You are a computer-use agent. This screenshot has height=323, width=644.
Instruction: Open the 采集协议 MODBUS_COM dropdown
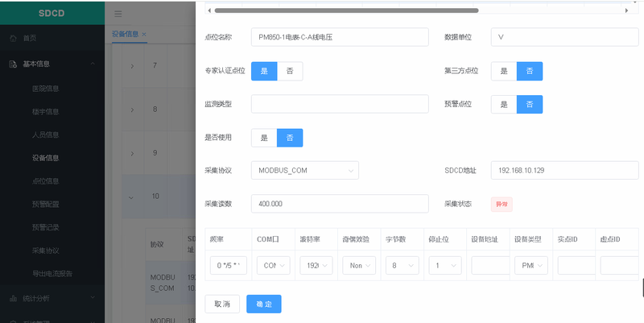pyautogui.click(x=304, y=171)
